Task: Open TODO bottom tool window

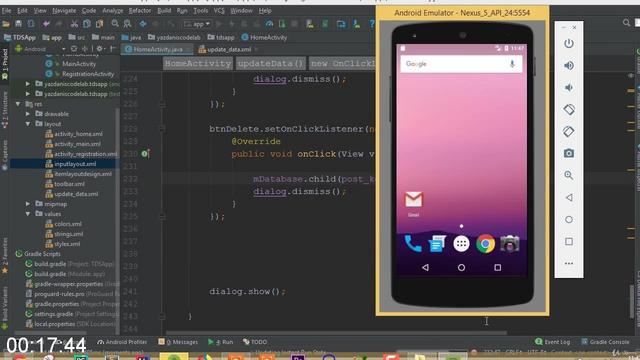Action: 255,342
